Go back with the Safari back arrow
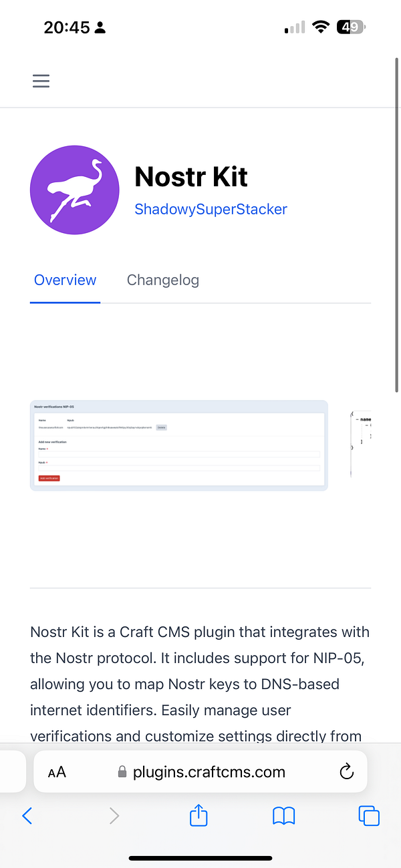Screen dimensions: 401x868 tap(27, 815)
